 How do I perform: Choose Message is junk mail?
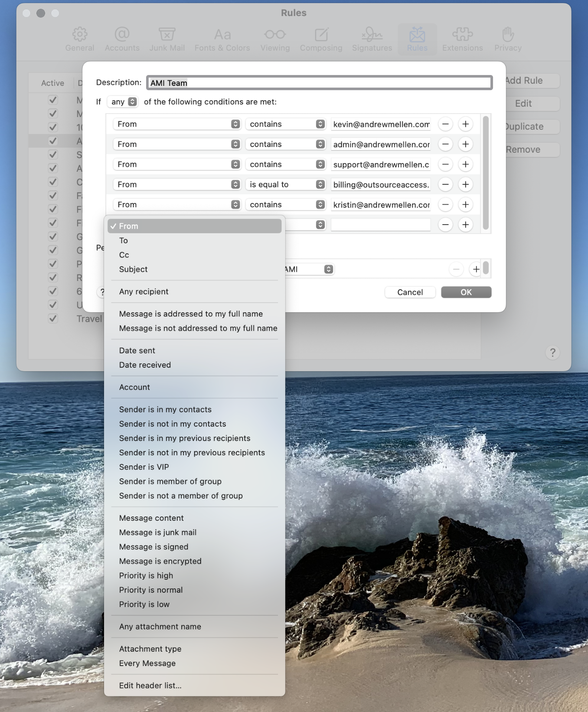194,532
